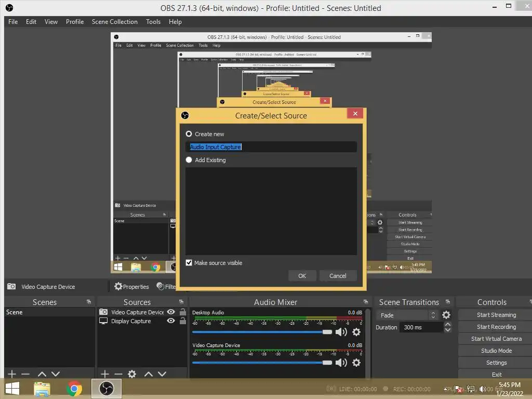The width and height of the screenshot is (532, 399).
Task: Open Properties for selected source
Action: click(131, 287)
